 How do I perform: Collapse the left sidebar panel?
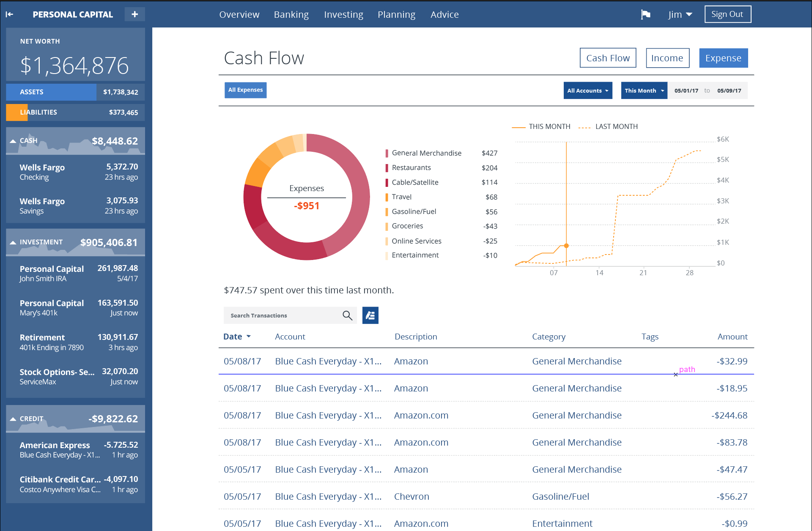click(x=10, y=14)
